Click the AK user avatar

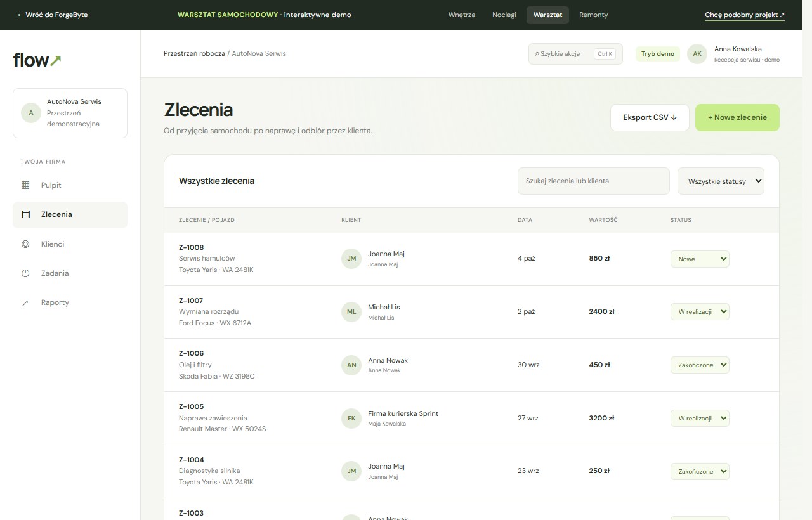point(697,54)
